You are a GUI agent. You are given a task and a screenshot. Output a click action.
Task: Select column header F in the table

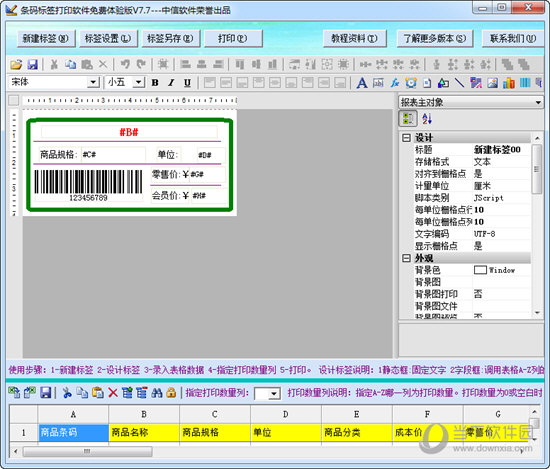[427, 415]
